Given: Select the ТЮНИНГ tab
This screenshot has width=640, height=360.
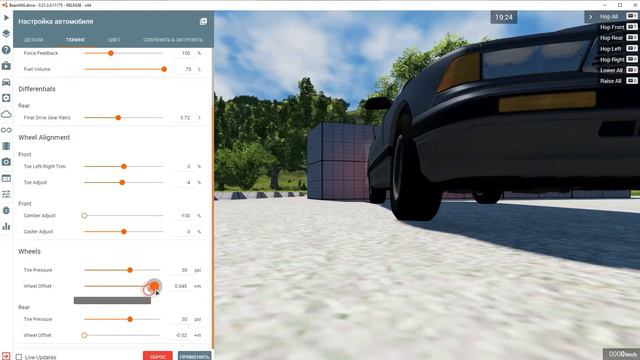Looking at the screenshot, I should [x=76, y=40].
